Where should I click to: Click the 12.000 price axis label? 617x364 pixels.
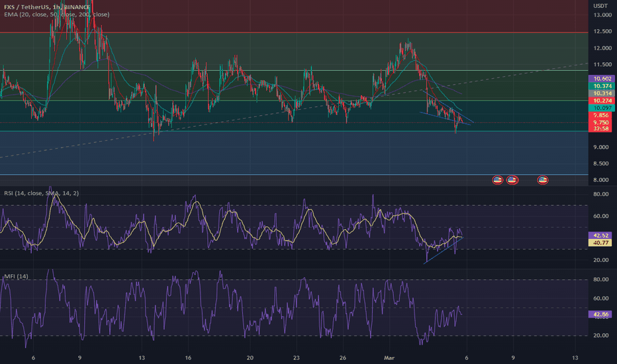pyautogui.click(x=603, y=48)
